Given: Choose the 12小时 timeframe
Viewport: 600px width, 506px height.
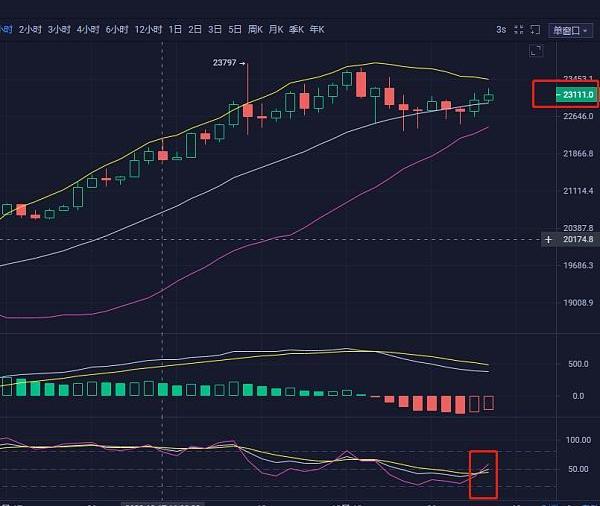Looking at the screenshot, I should pos(148,30).
